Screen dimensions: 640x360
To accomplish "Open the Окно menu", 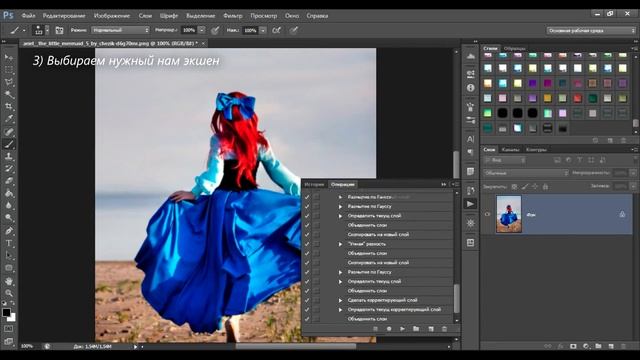I will (x=292, y=16).
